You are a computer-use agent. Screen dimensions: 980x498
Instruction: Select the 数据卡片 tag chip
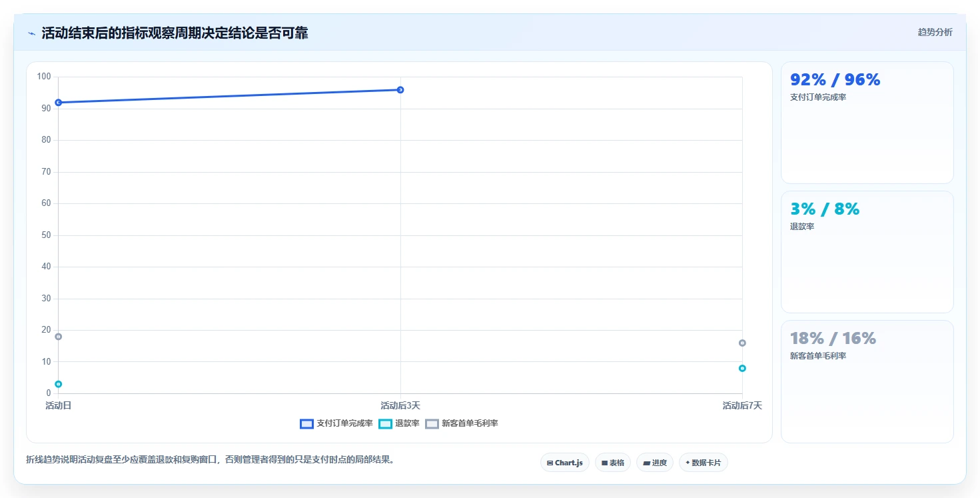704,463
